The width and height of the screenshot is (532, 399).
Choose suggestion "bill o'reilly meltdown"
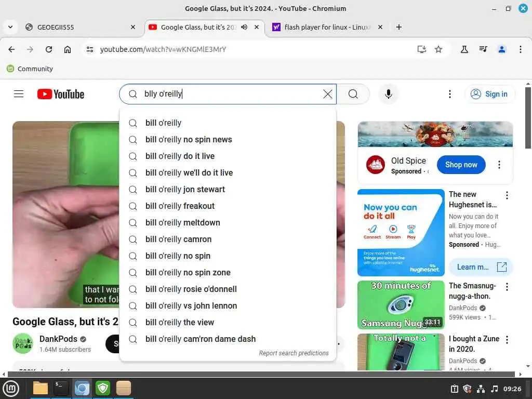pos(228,222)
